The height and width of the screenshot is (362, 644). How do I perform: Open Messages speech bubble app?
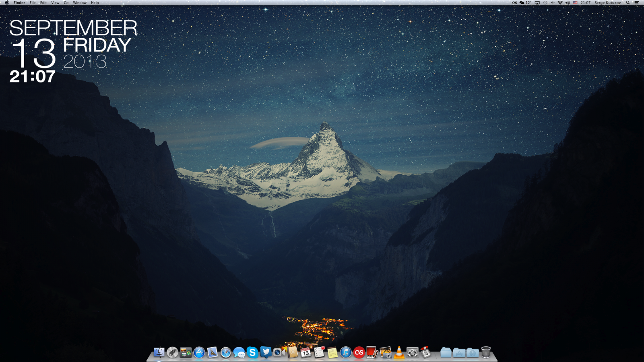[x=239, y=353]
